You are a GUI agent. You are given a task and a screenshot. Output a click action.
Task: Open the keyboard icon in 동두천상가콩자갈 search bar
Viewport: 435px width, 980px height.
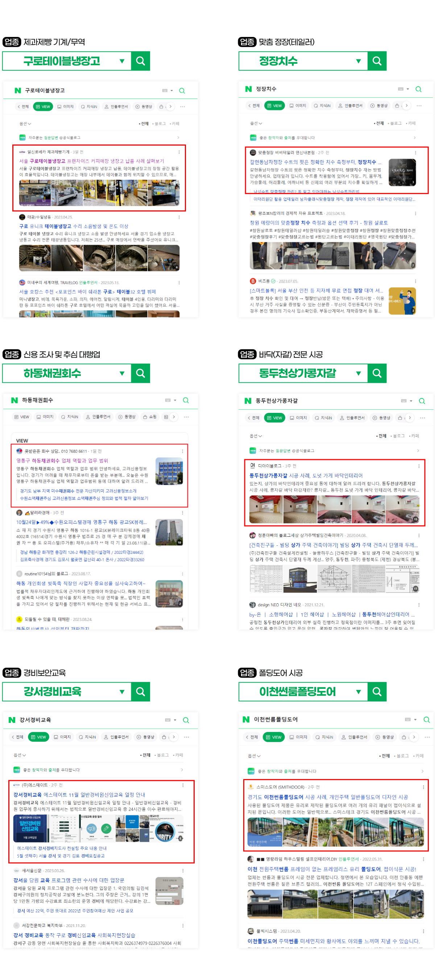click(x=404, y=401)
